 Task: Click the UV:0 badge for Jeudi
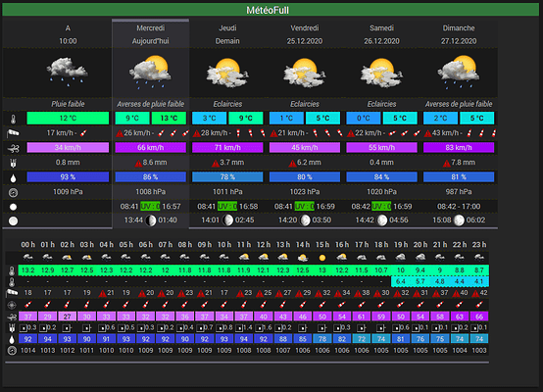pyautogui.click(x=227, y=207)
